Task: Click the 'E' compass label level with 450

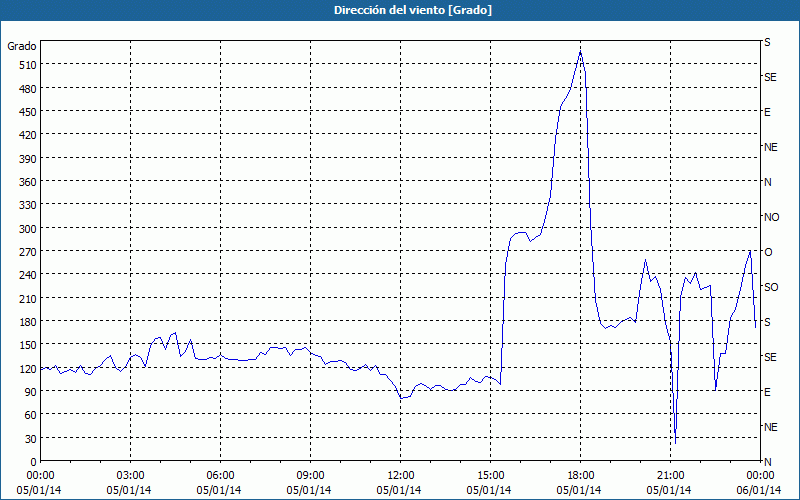Action: [767, 112]
